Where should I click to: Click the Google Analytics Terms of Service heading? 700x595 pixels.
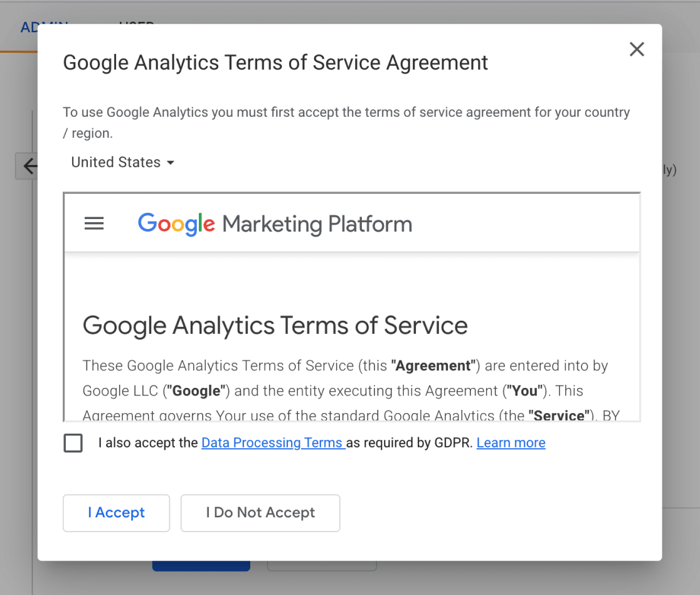coord(275,326)
